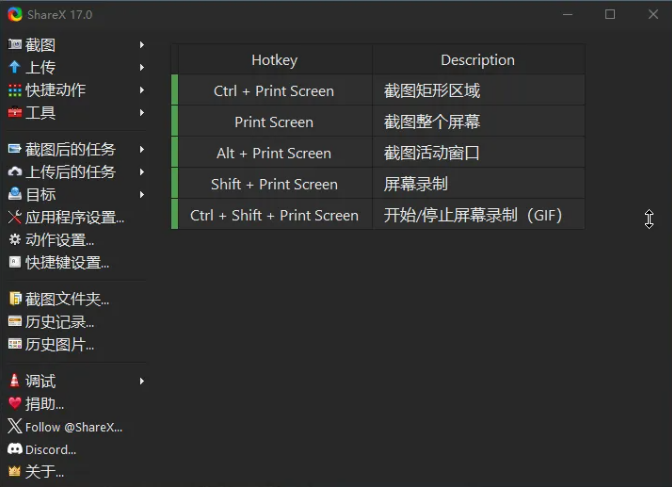Click the 截图整个屏幕 description cell
This screenshot has height=487, width=672.
coord(478,122)
